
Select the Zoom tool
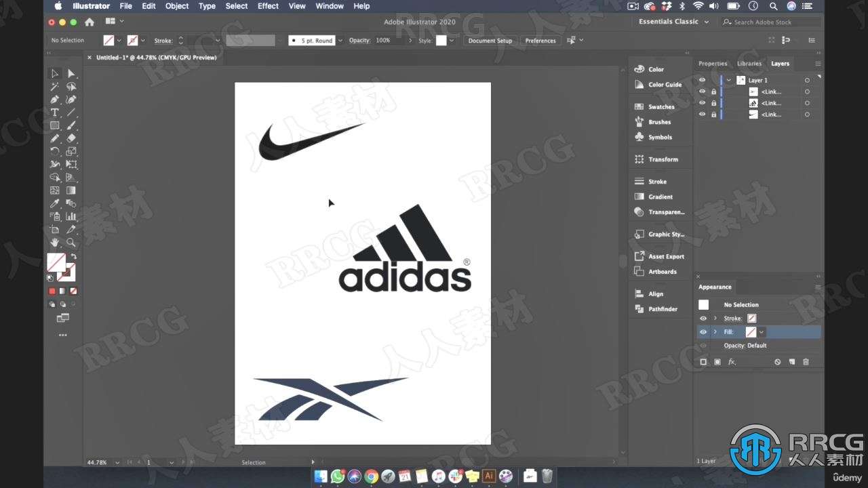[x=71, y=242]
